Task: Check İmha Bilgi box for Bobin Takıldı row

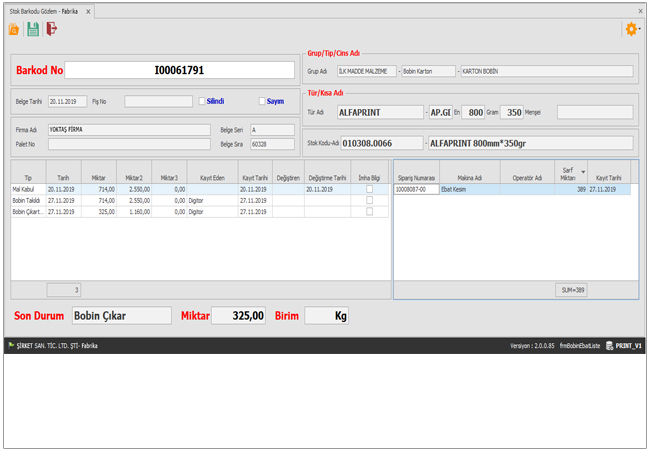Action: pos(370,200)
